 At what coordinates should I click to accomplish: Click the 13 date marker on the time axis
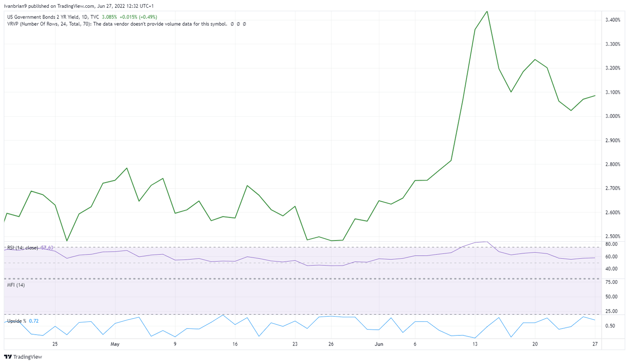pyautogui.click(x=475, y=344)
